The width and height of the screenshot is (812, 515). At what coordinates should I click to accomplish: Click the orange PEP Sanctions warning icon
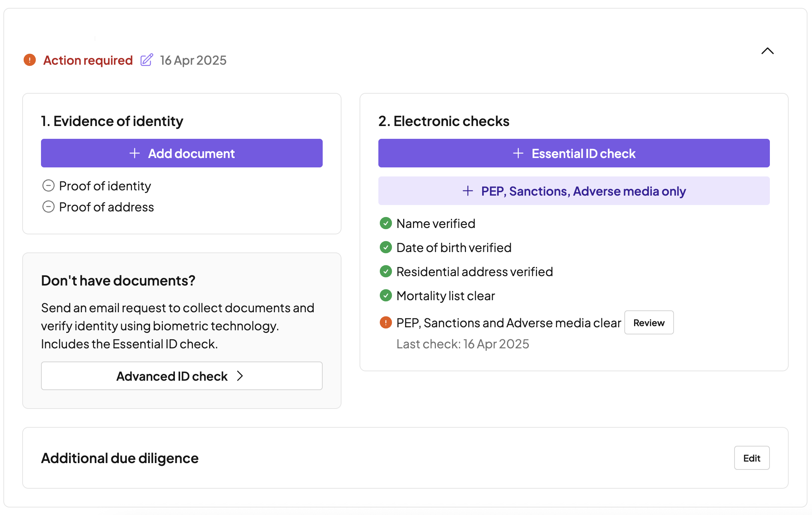point(386,323)
